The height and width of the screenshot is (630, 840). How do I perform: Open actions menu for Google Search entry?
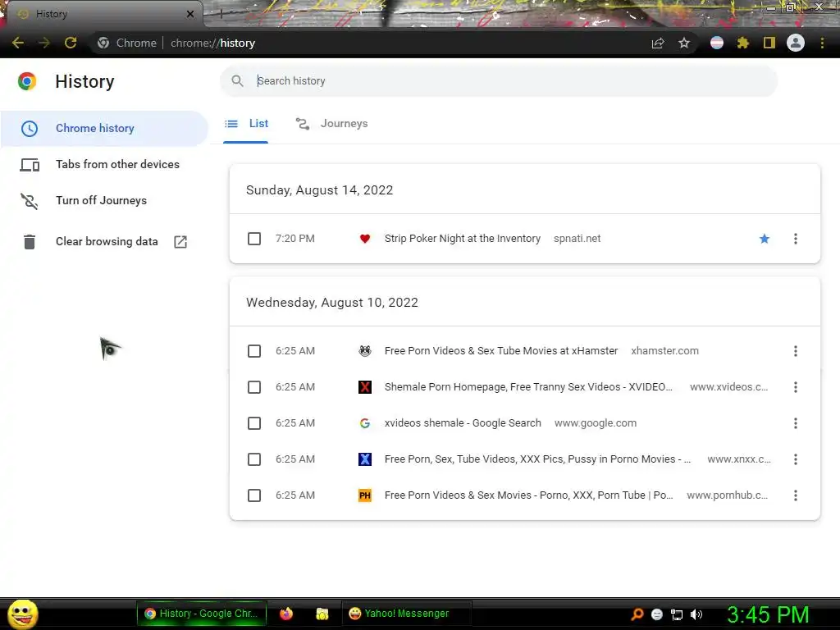click(796, 423)
